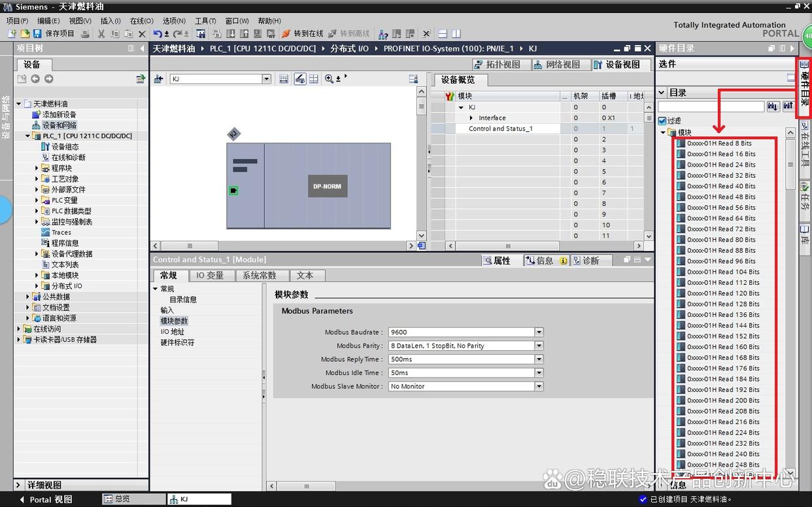Click the Traces item in project tree
The width and height of the screenshot is (812, 507).
(61, 232)
